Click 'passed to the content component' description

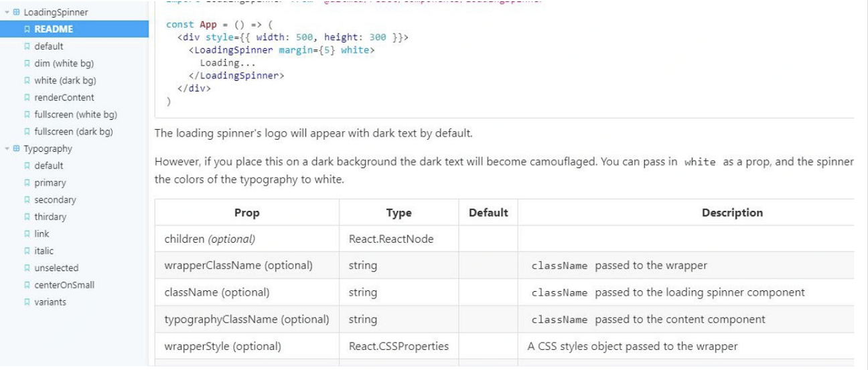click(x=680, y=319)
